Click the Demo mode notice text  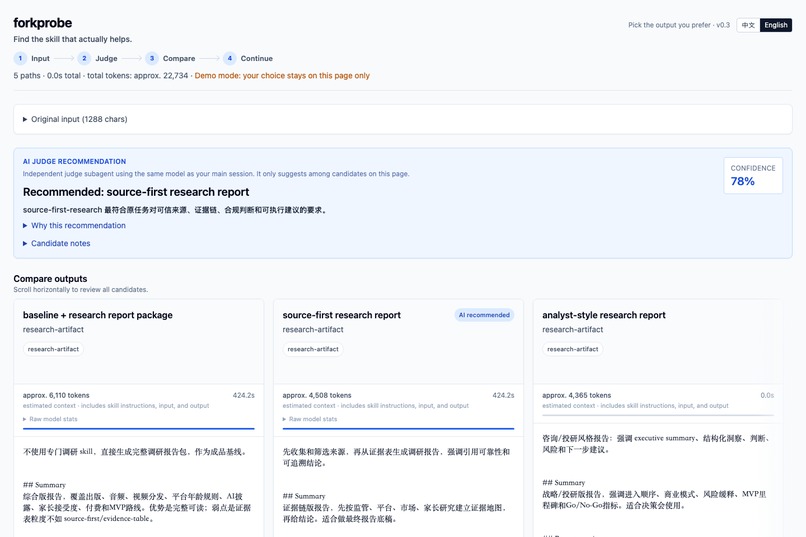282,76
